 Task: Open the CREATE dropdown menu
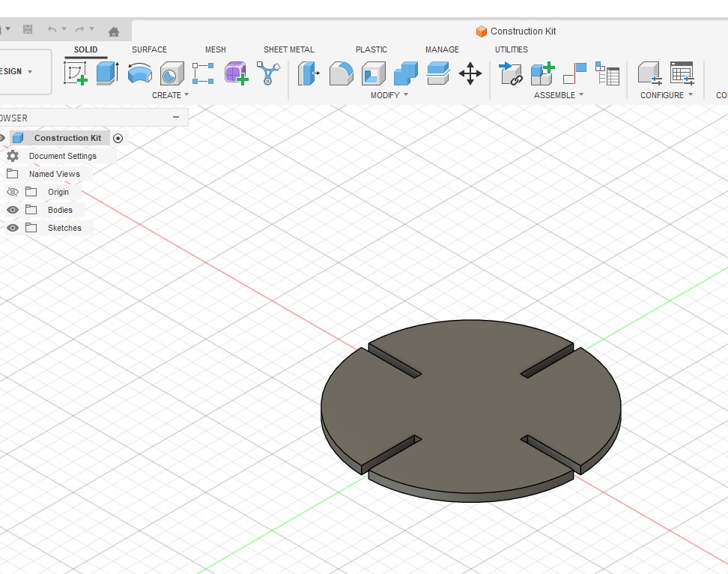[171, 95]
